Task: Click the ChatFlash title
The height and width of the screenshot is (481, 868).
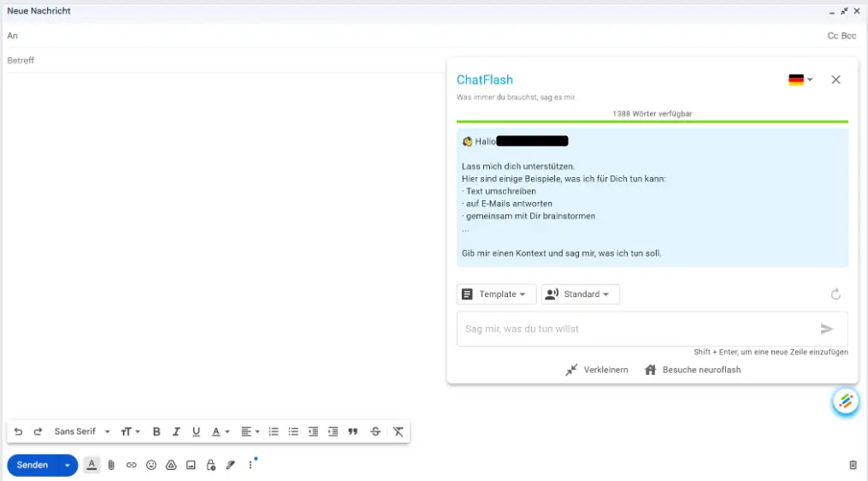Action: pyautogui.click(x=485, y=80)
